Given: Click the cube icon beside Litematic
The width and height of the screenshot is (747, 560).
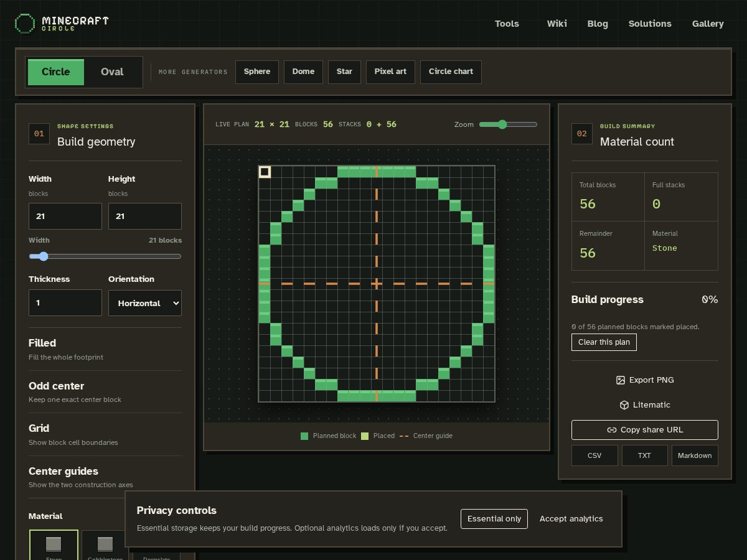Looking at the screenshot, I should pyautogui.click(x=624, y=405).
